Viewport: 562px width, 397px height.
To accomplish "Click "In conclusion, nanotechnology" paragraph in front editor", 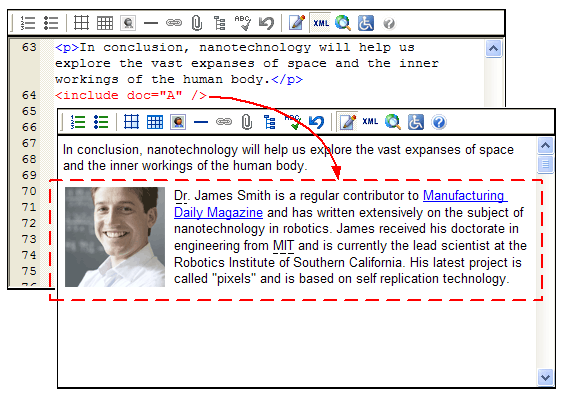I will click(x=288, y=158).
